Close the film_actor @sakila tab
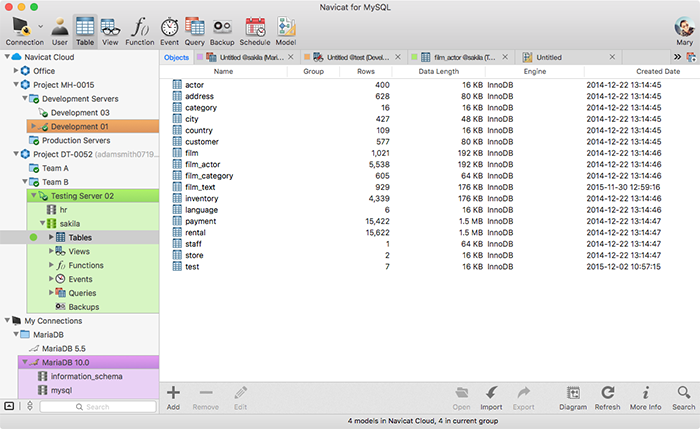Image resolution: width=700 pixels, height=429 pixels. coord(505,57)
